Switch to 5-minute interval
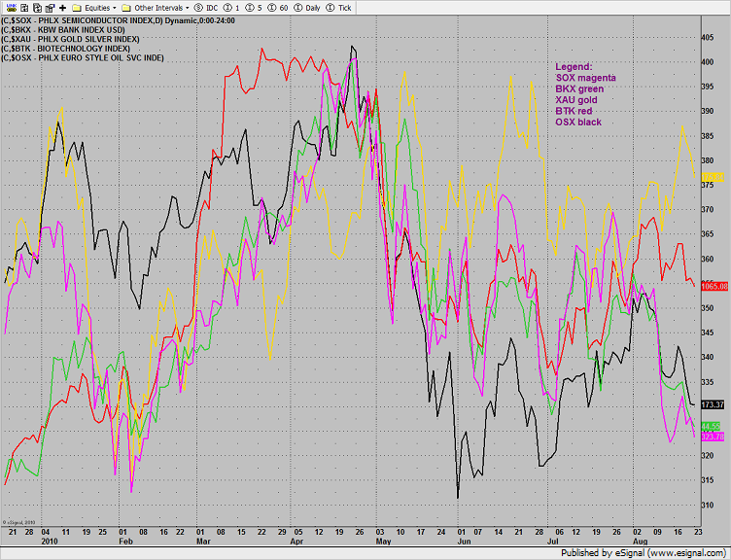731x560 pixels. (x=253, y=8)
